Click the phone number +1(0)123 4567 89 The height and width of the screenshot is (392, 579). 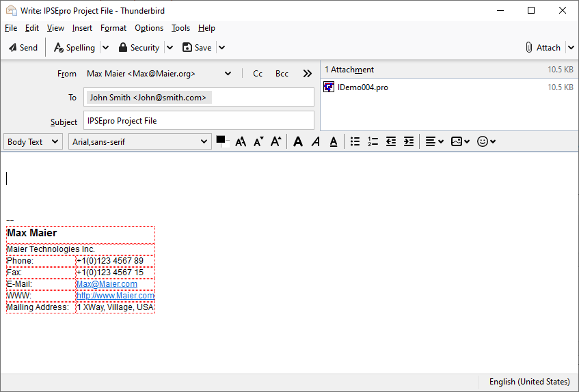point(110,261)
